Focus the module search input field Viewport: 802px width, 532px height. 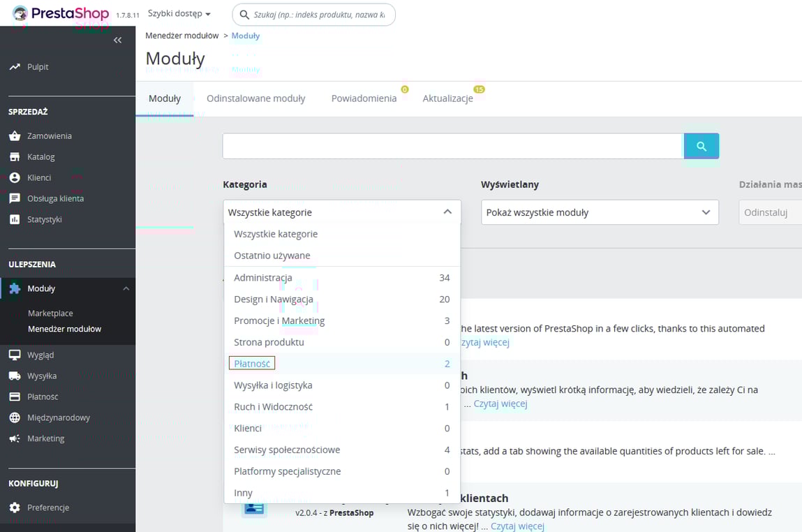click(x=453, y=147)
